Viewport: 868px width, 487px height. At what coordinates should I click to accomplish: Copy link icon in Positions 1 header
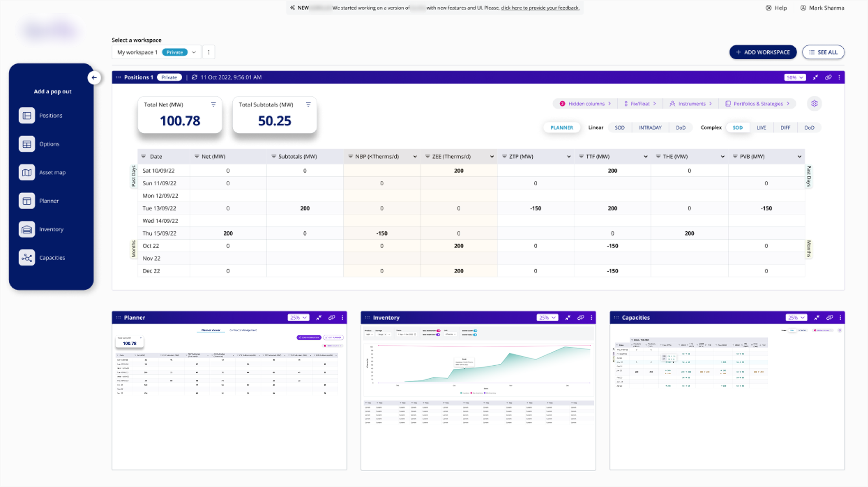click(828, 77)
